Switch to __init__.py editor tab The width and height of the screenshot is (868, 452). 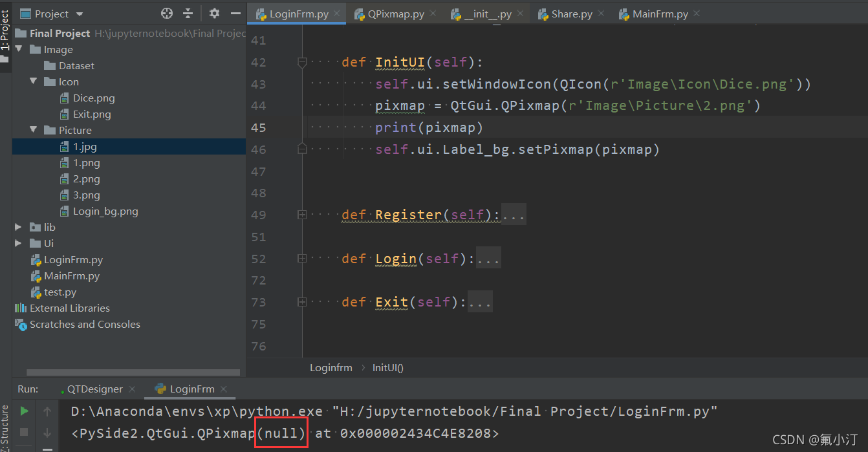pos(488,14)
